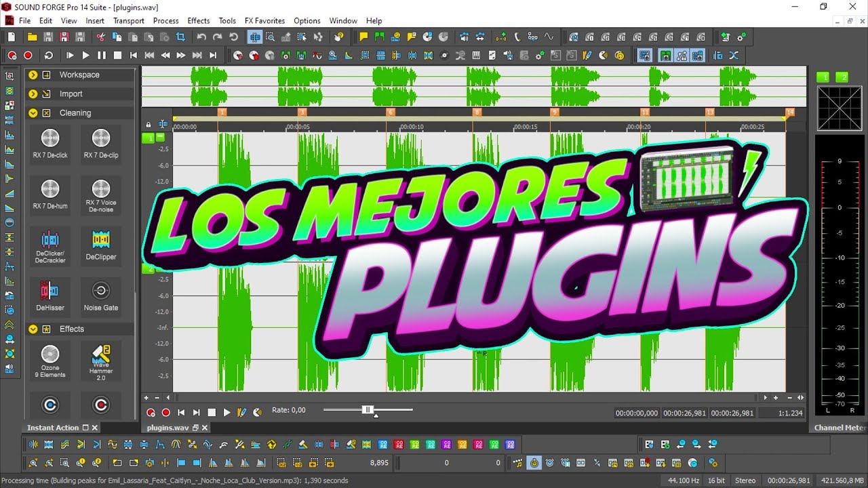Close the Instant Action panel
The width and height of the screenshot is (868, 488).
click(95, 428)
